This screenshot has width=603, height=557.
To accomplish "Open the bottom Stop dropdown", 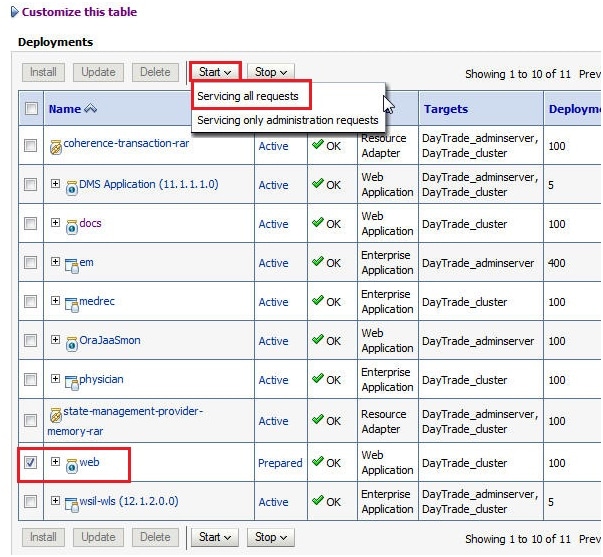I will click(x=271, y=537).
